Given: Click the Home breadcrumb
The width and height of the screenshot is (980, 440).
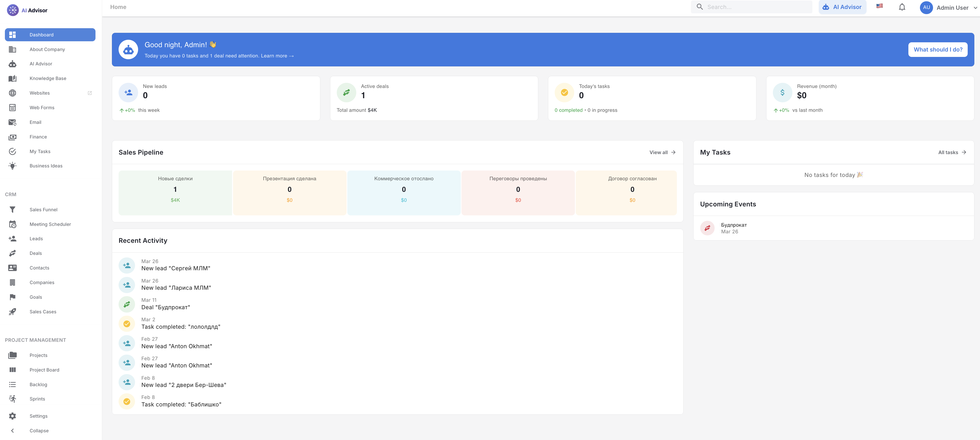Looking at the screenshot, I should (x=118, y=7).
